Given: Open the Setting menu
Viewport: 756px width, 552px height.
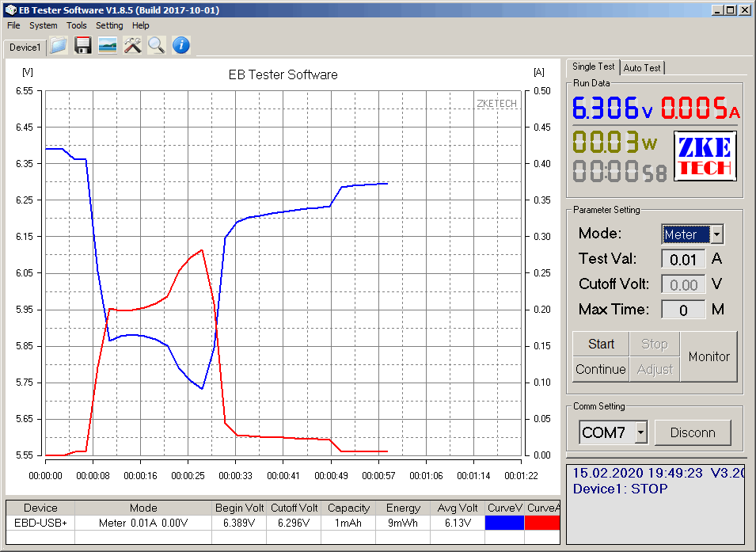Looking at the screenshot, I should tap(109, 25).
